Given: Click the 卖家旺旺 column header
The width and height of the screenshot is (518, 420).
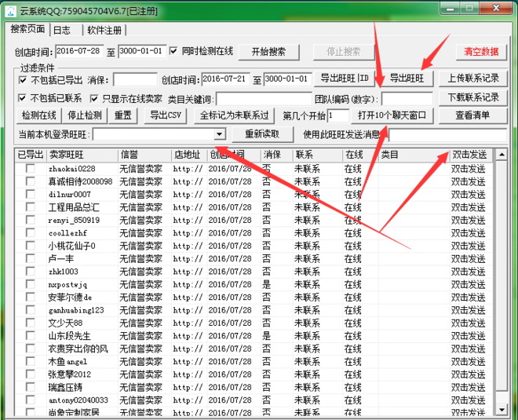Looking at the screenshot, I should [82, 155].
